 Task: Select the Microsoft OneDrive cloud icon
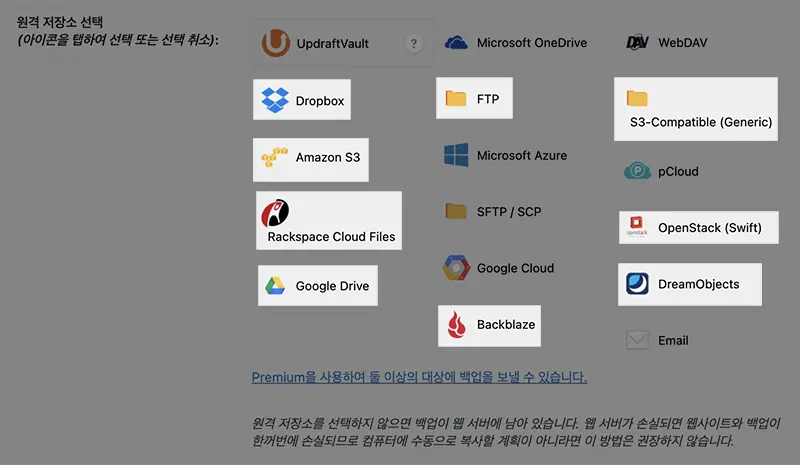click(456, 42)
